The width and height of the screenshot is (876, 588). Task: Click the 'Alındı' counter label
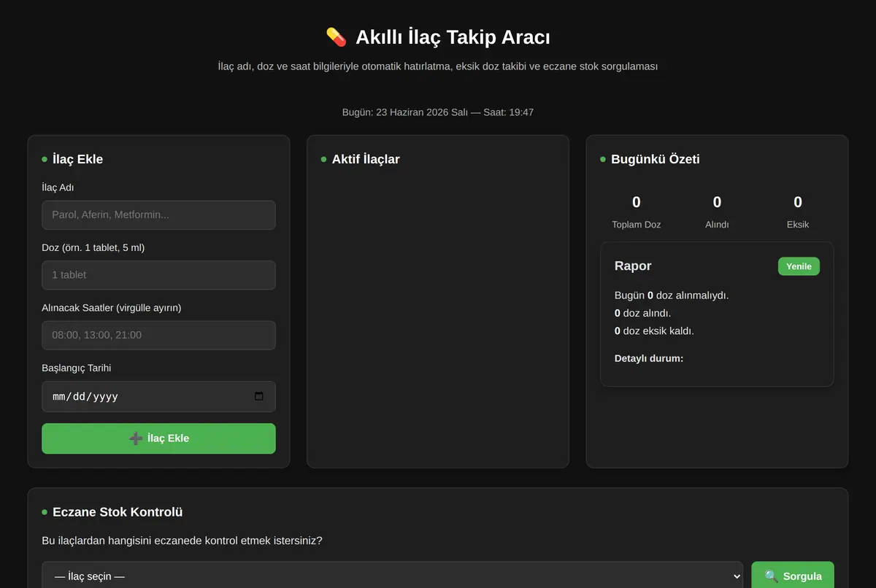point(717,225)
